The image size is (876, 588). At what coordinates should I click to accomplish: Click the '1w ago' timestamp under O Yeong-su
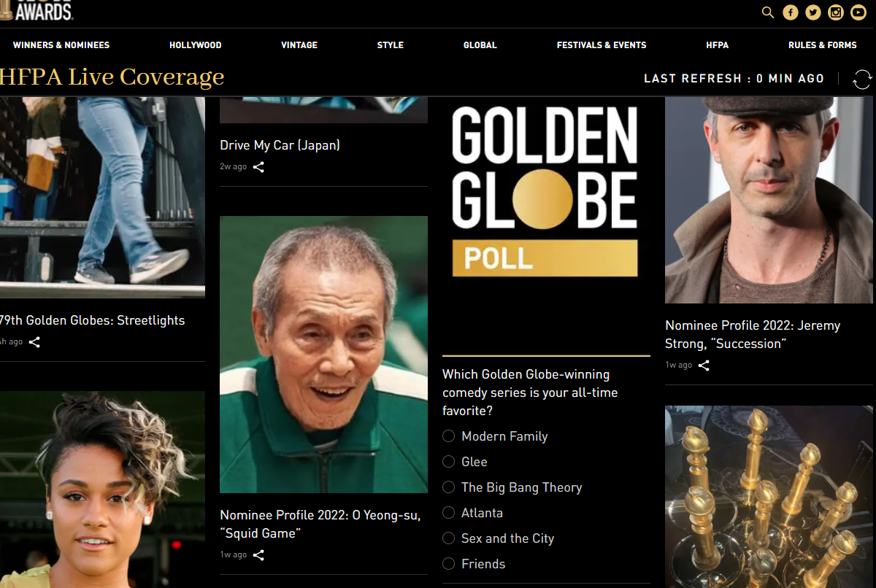click(x=234, y=555)
